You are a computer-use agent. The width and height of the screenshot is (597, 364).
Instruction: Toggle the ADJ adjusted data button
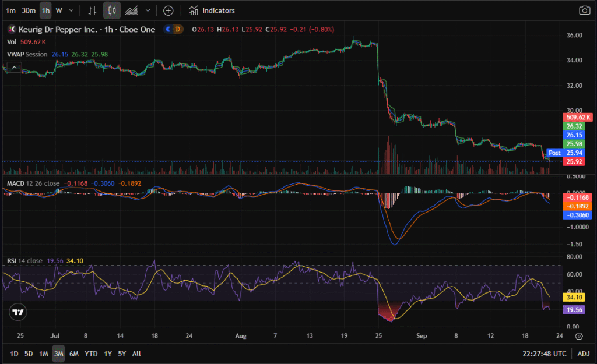[584, 354]
